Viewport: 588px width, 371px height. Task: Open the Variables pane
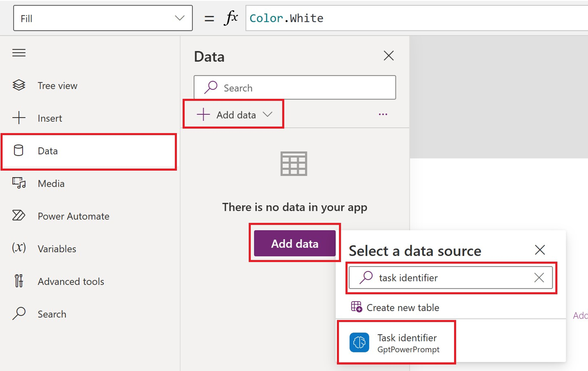[x=57, y=249]
